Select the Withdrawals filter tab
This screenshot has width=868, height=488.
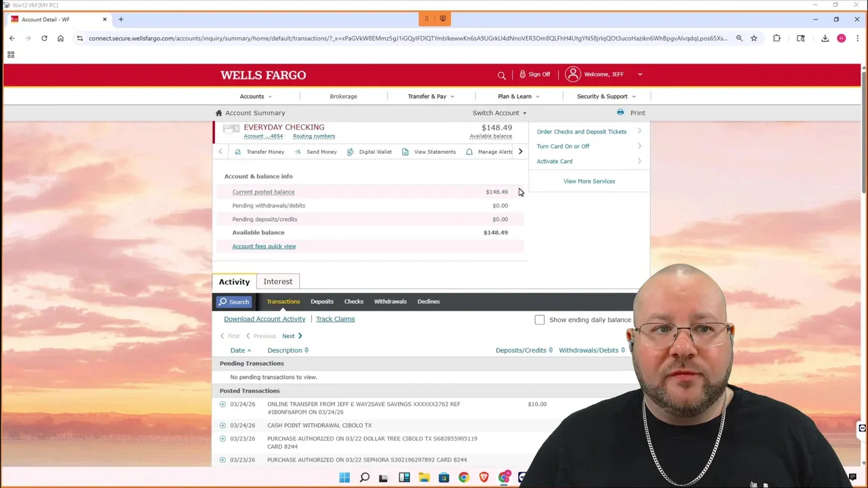pyautogui.click(x=391, y=302)
